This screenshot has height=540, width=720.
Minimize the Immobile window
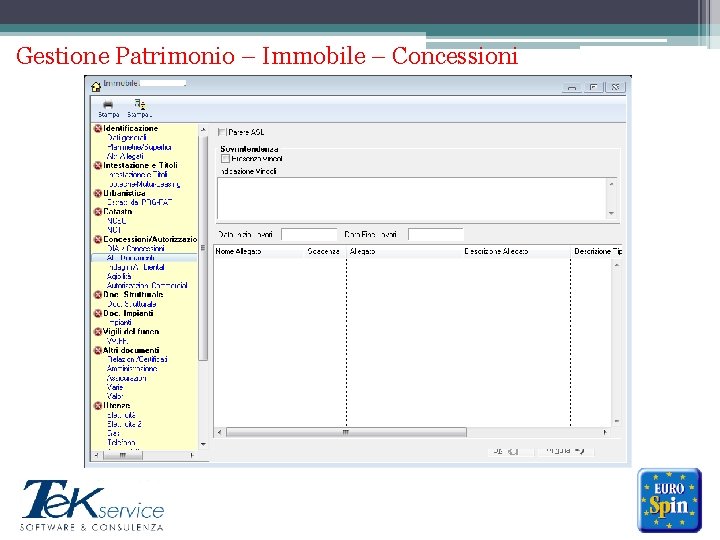point(572,87)
